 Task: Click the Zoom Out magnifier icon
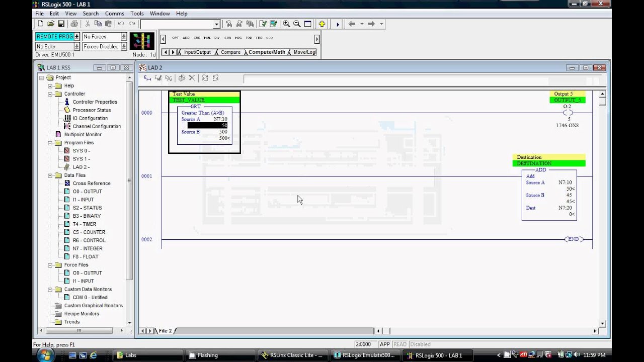(297, 24)
